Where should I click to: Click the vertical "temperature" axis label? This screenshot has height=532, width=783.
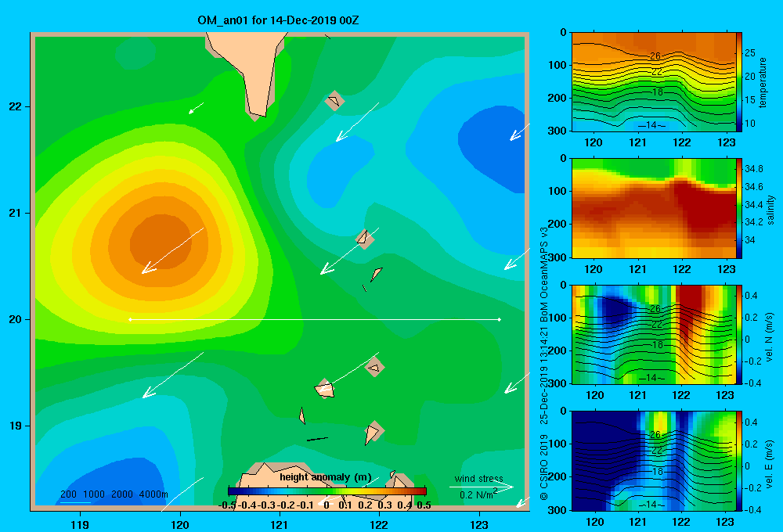(x=763, y=82)
